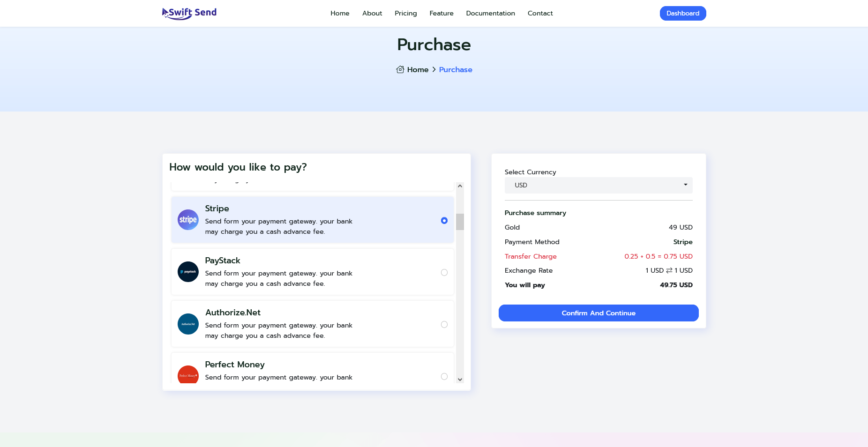Click the How would you like to pay heading

(238, 167)
